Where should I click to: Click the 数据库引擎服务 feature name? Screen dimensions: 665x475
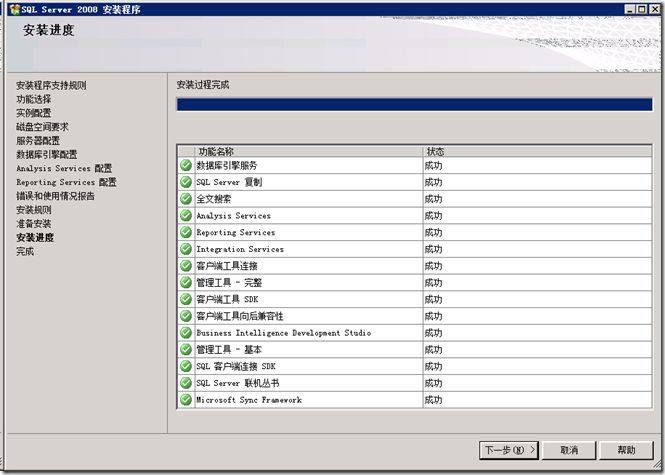[x=227, y=166]
